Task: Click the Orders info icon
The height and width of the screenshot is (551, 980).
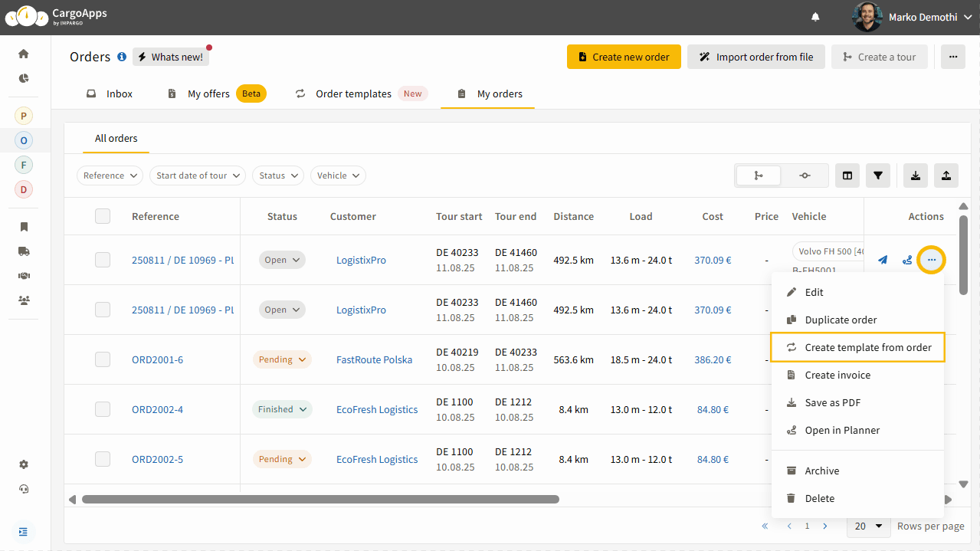Action: 122,57
